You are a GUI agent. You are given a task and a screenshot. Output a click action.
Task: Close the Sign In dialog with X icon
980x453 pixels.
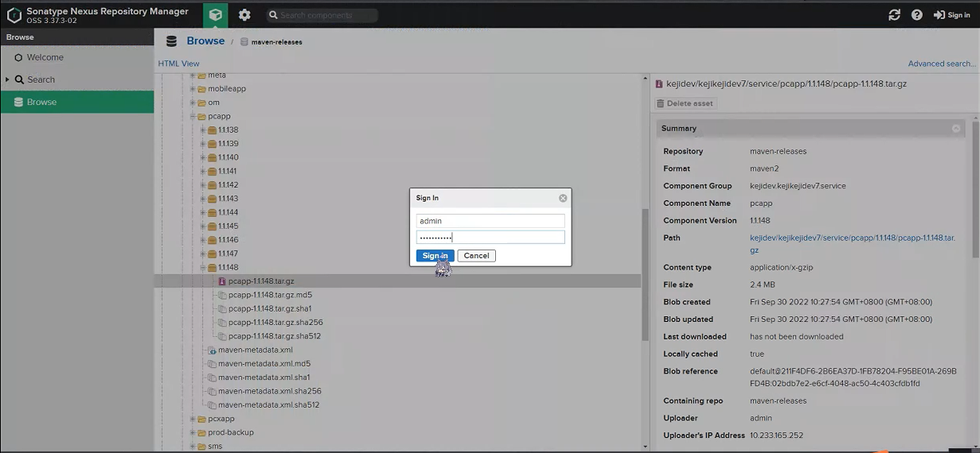[563, 198]
